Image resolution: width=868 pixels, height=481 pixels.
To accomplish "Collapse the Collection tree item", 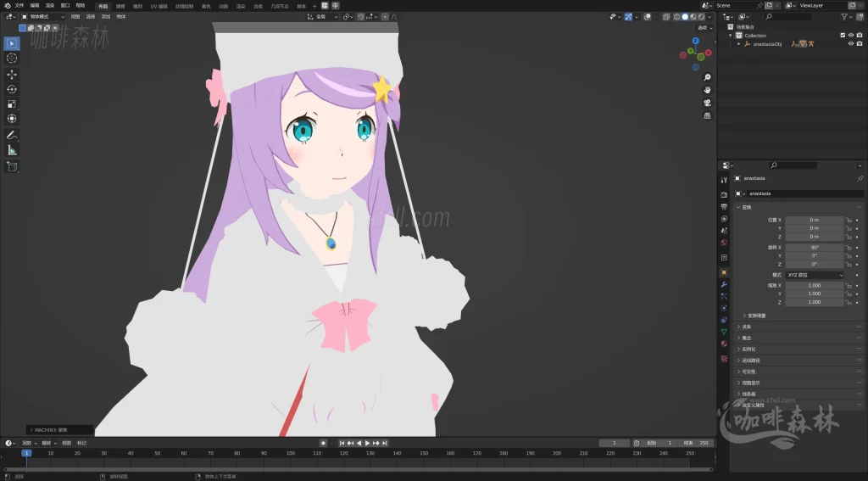I will click(730, 35).
